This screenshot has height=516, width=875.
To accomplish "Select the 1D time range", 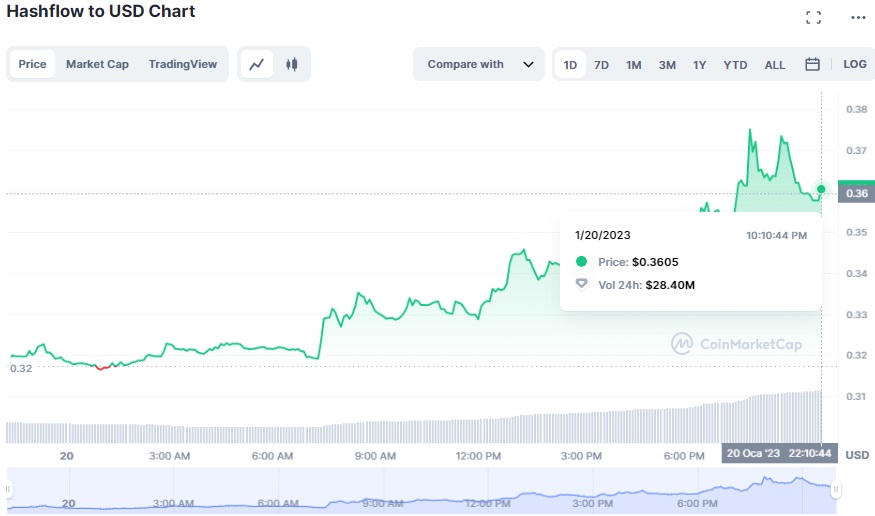I will pos(570,65).
